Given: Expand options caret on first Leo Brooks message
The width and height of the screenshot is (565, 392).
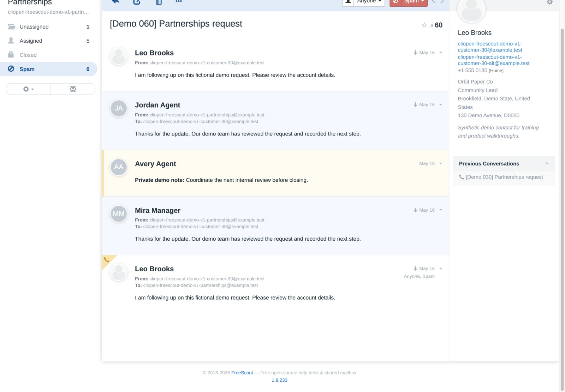Looking at the screenshot, I should coord(440,53).
